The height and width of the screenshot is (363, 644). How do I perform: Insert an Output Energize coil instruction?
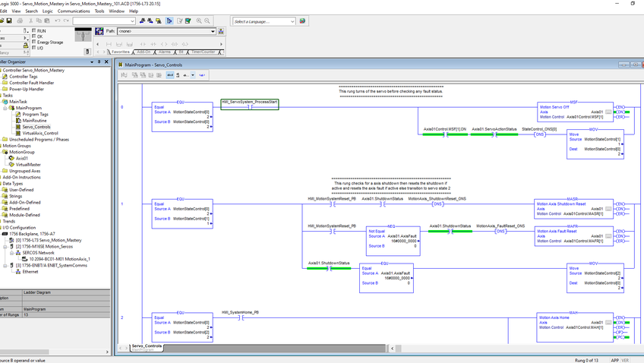164,44
